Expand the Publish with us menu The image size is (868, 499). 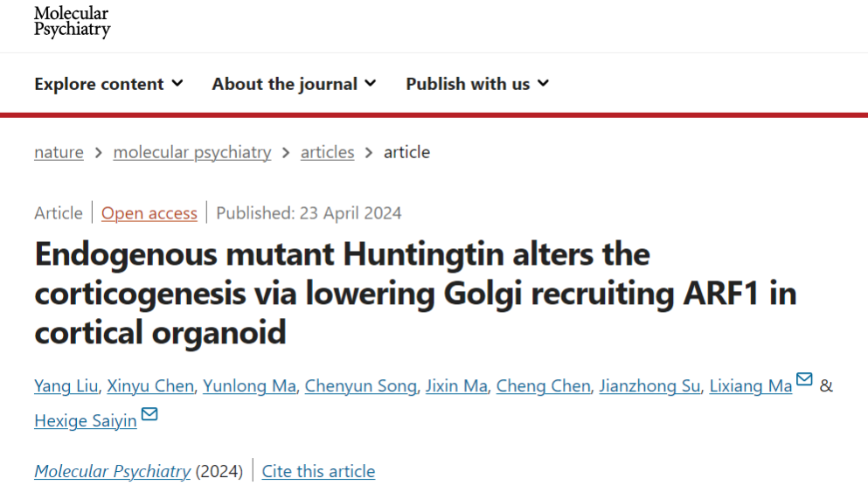click(476, 84)
